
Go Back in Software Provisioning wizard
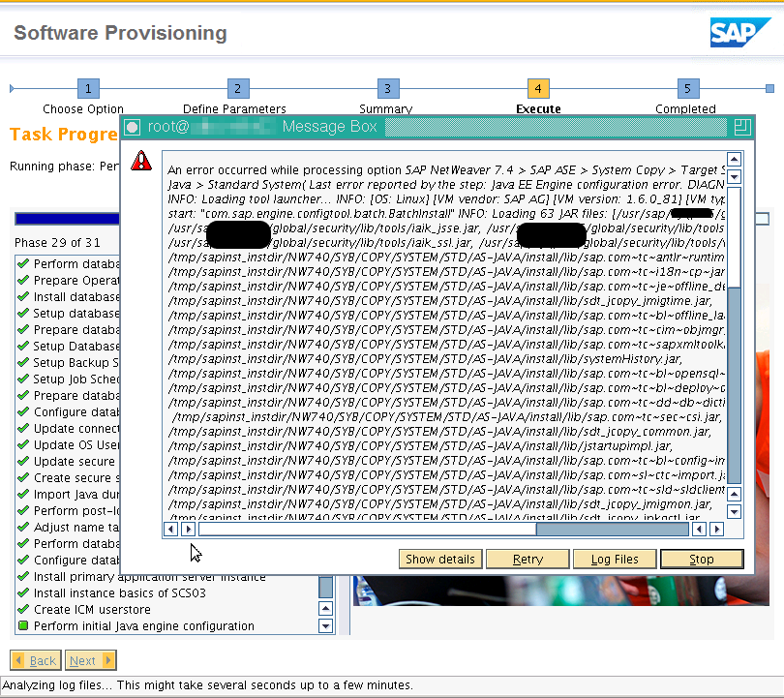[36, 660]
